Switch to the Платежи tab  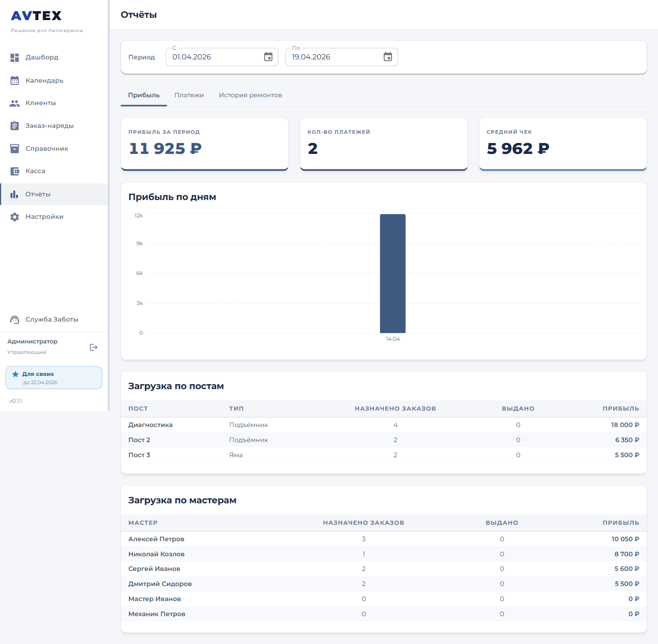point(189,95)
